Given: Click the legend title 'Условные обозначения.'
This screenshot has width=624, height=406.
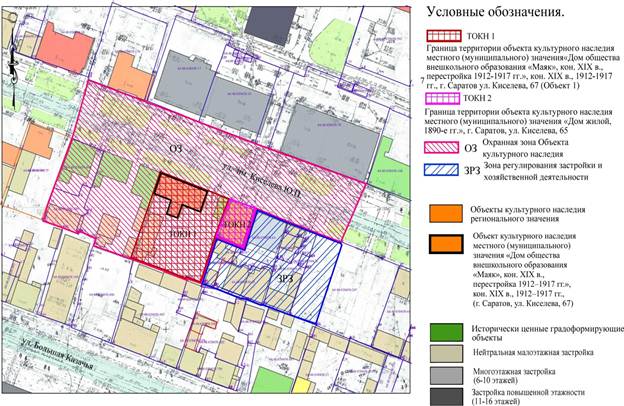Looking at the screenshot, I should tap(495, 12).
